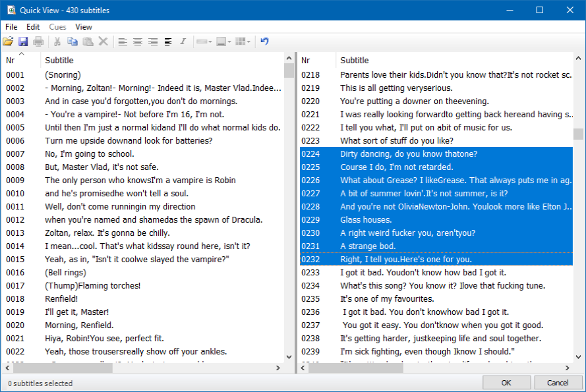Screen dimensions: 586x392
Task: Copy the selected subtitles
Action: 73,41
